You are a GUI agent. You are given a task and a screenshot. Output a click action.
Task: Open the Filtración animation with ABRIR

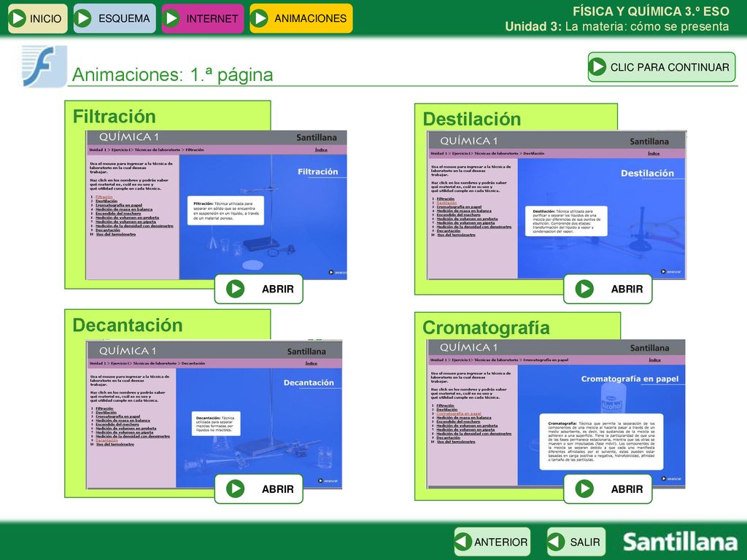point(259,289)
